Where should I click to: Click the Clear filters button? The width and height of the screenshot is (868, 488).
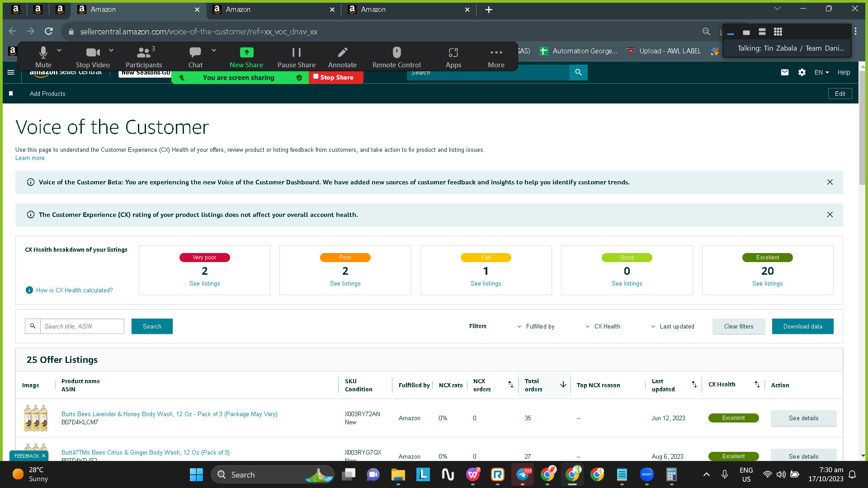coord(739,326)
